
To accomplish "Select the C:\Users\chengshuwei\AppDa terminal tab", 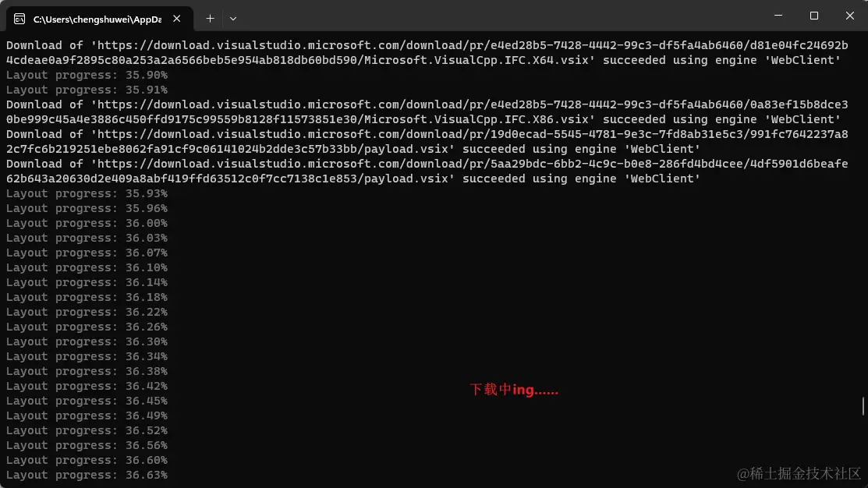I will coord(100,19).
